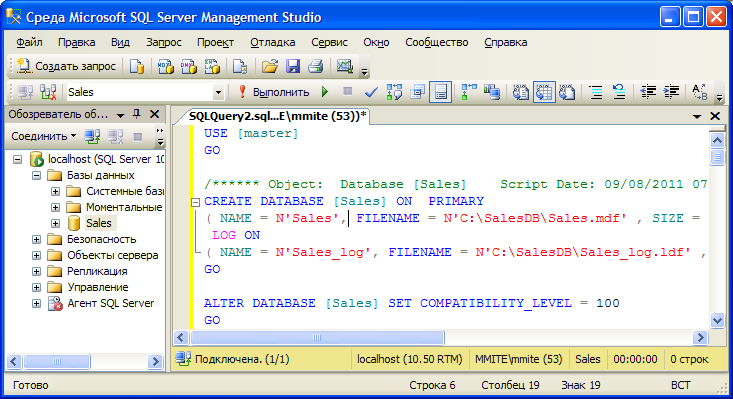Click the blue parse checkmark icon

371,92
